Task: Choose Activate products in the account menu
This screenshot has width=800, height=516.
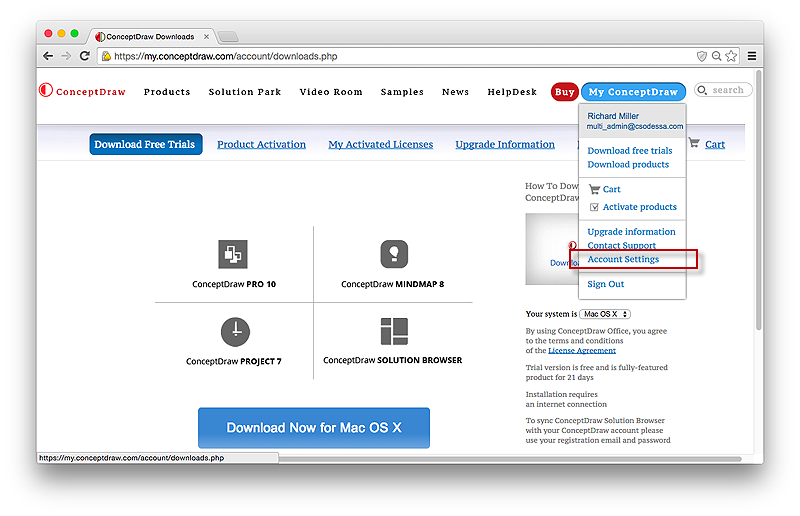Action: coord(640,207)
